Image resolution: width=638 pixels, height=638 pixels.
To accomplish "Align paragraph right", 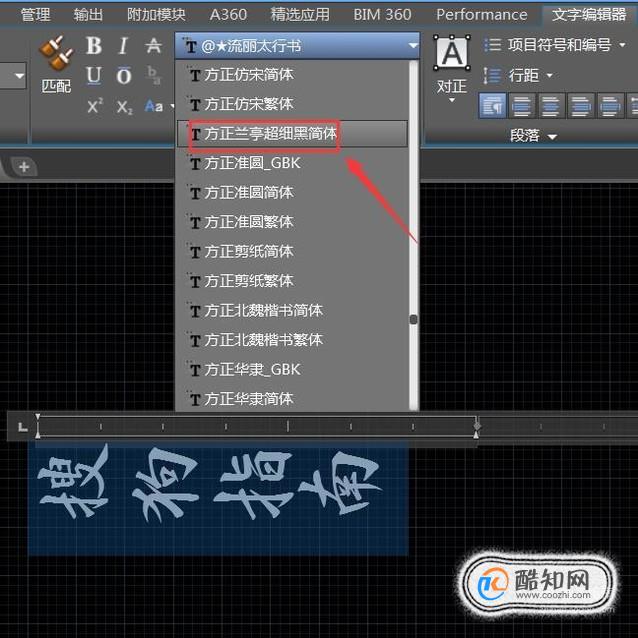I will tap(581, 106).
